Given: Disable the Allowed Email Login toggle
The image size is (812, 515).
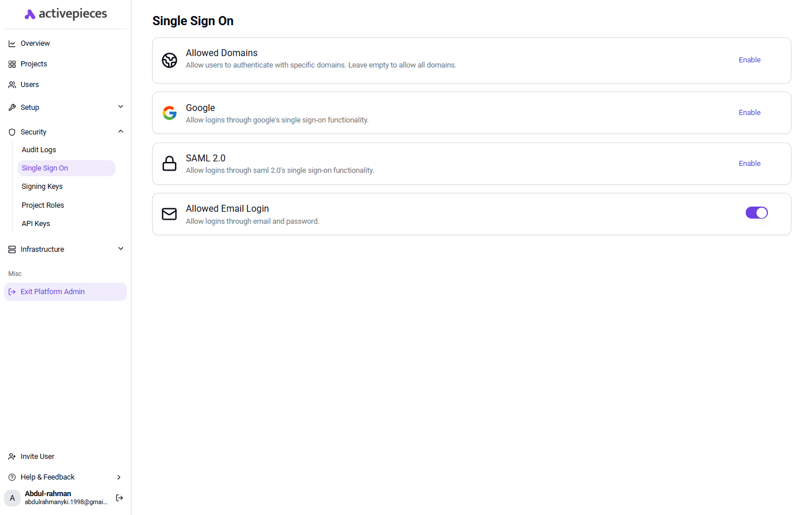Looking at the screenshot, I should 757,212.
